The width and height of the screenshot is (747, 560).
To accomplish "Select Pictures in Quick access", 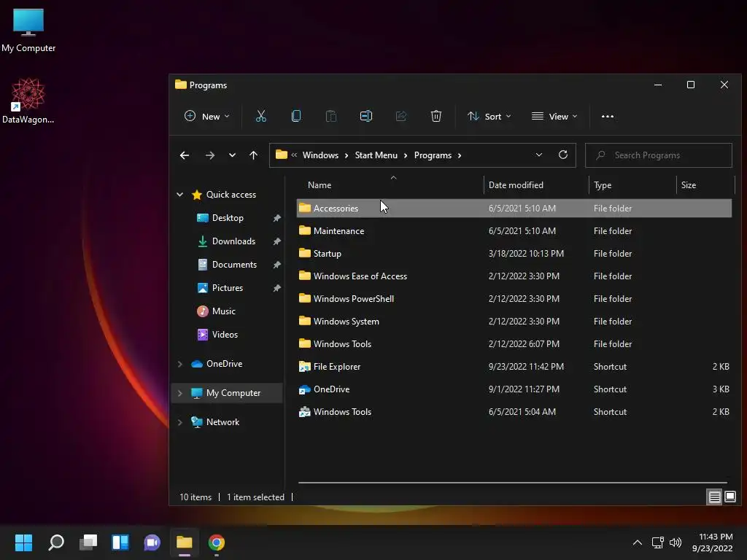I will coord(228,288).
